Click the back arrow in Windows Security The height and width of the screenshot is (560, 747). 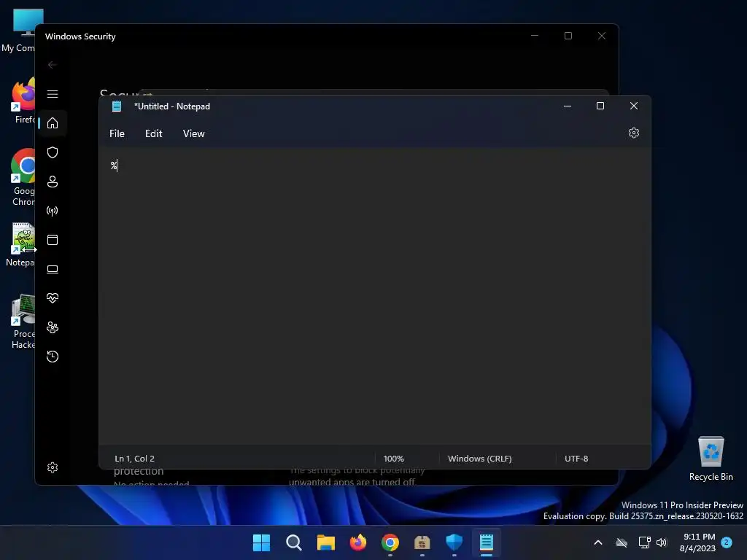pyautogui.click(x=53, y=65)
